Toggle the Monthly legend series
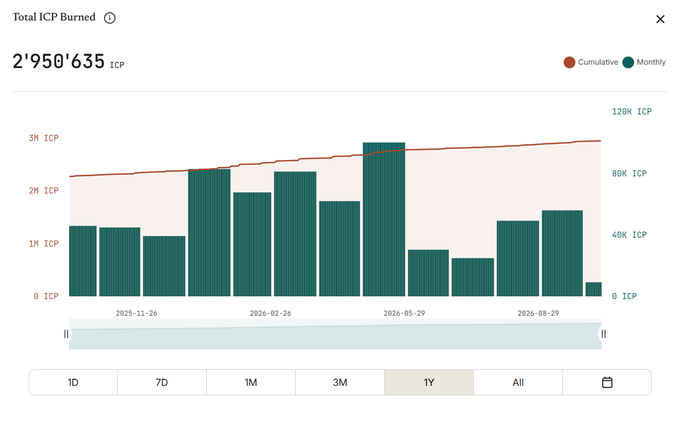 point(644,62)
